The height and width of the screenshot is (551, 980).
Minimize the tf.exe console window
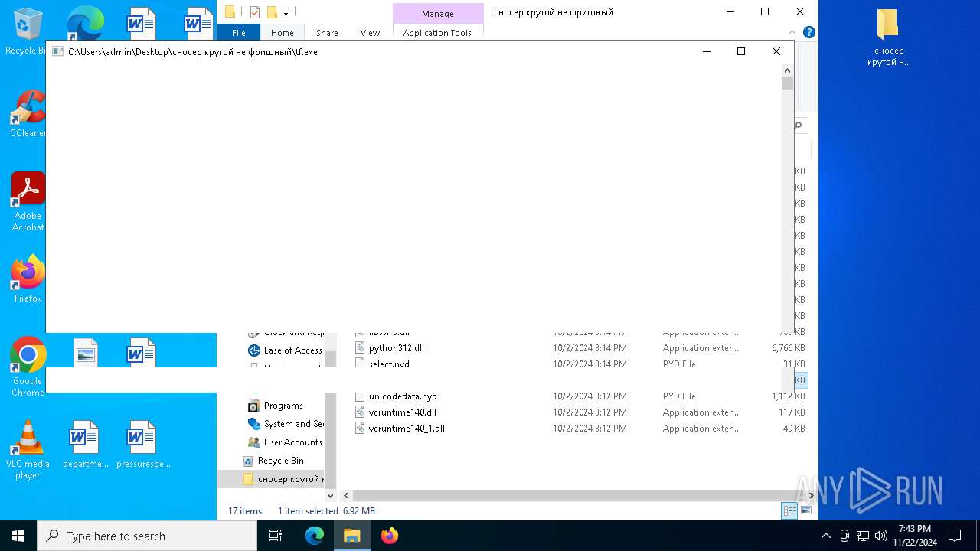pyautogui.click(x=706, y=51)
